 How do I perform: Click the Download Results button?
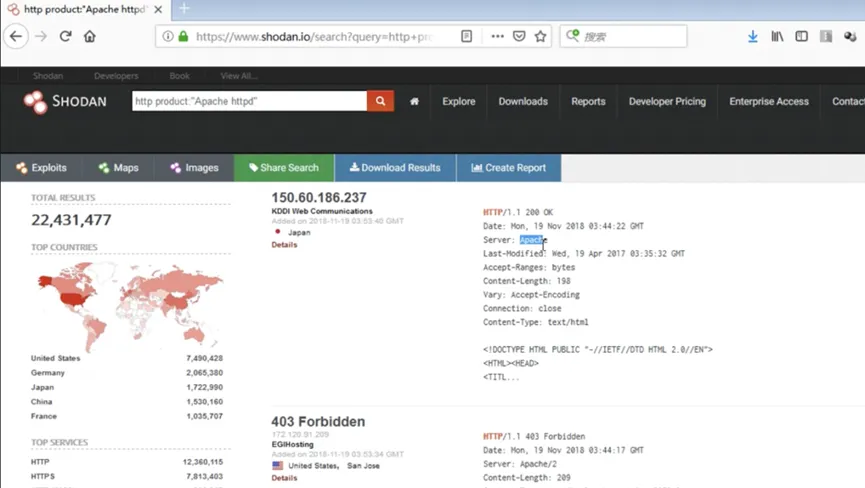pyautogui.click(x=395, y=168)
